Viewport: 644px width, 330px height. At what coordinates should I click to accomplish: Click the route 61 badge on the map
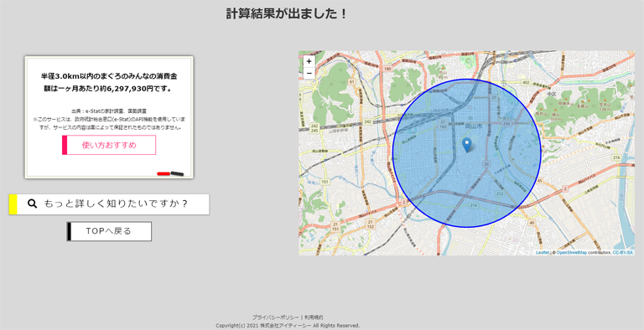coord(351,82)
